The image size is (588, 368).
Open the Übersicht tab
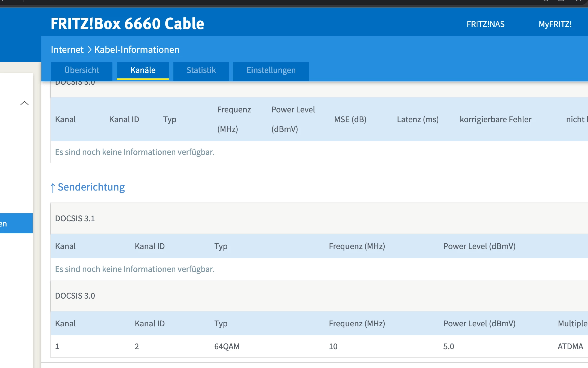(x=82, y=70)
